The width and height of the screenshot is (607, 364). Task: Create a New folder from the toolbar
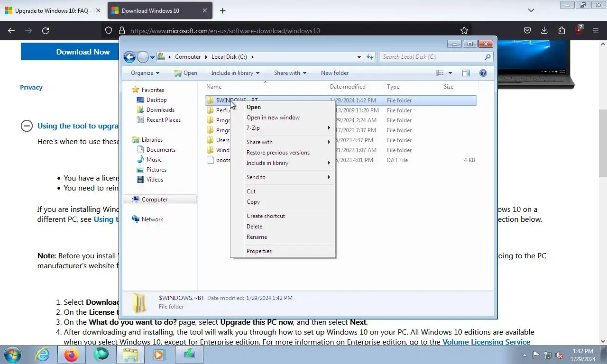point(335,73)
